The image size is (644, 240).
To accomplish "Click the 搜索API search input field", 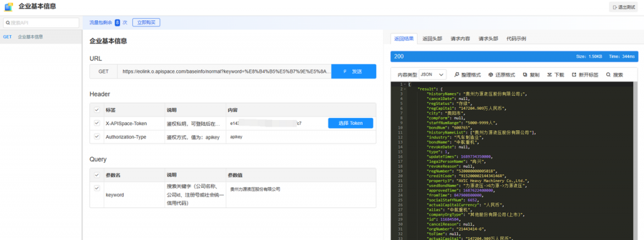I will tap(41, 23).
